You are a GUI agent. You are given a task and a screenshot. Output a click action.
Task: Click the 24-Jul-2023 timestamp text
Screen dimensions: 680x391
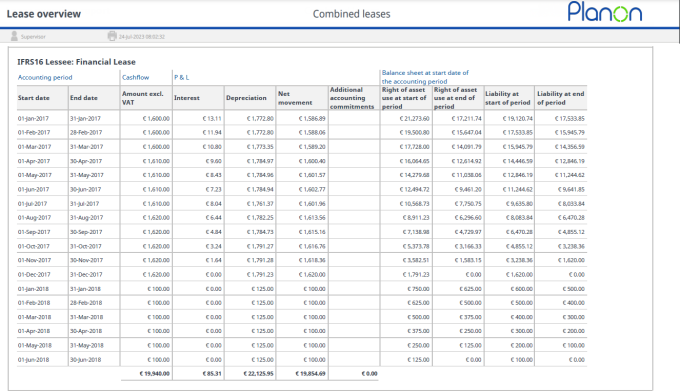coord(142,37)
